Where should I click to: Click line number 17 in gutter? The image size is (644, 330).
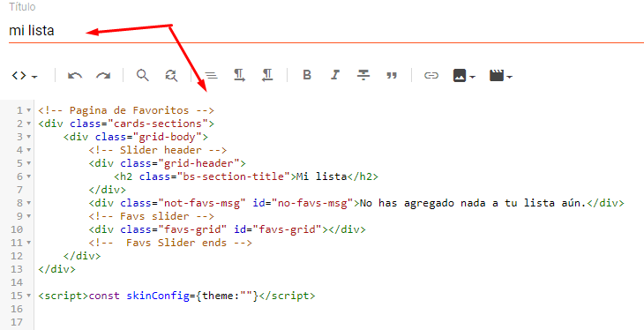point(17,322)
